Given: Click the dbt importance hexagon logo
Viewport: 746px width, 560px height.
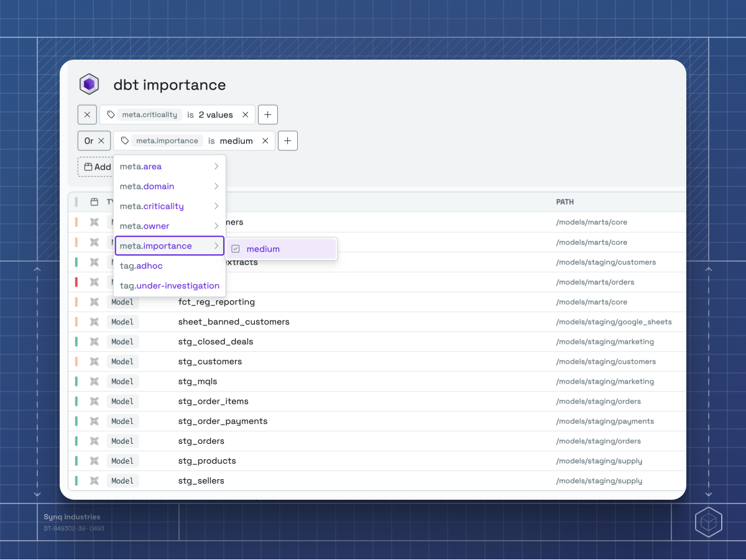Looking at the screenshot, I should pyautogui.click(x=89, y=84).
